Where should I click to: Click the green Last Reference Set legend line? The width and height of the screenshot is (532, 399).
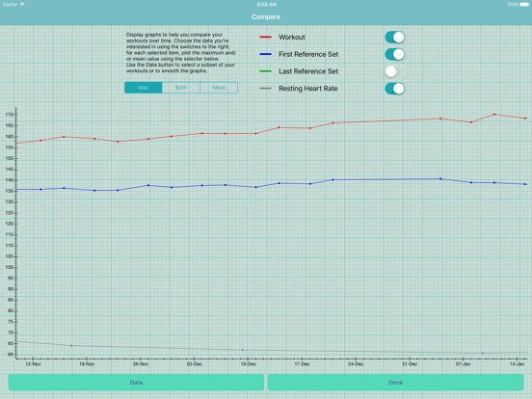[x=266, y=71]
